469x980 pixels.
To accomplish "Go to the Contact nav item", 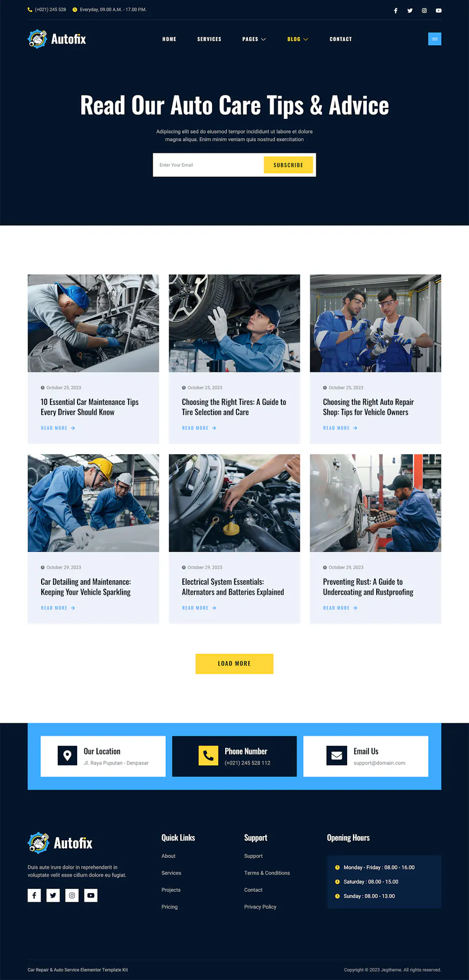I will pyautogui.click(x=341, y=39).
